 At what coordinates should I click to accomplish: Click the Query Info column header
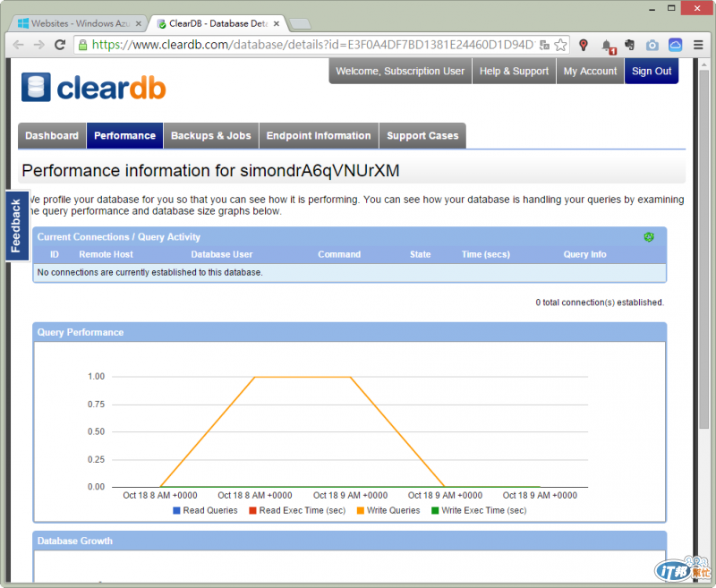(x=584, y=255)
